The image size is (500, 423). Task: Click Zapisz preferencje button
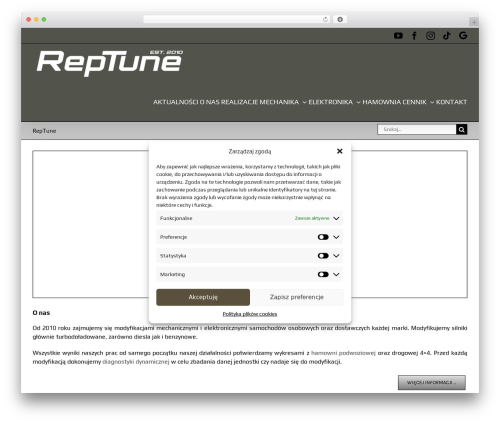click(x=297, y=297)
